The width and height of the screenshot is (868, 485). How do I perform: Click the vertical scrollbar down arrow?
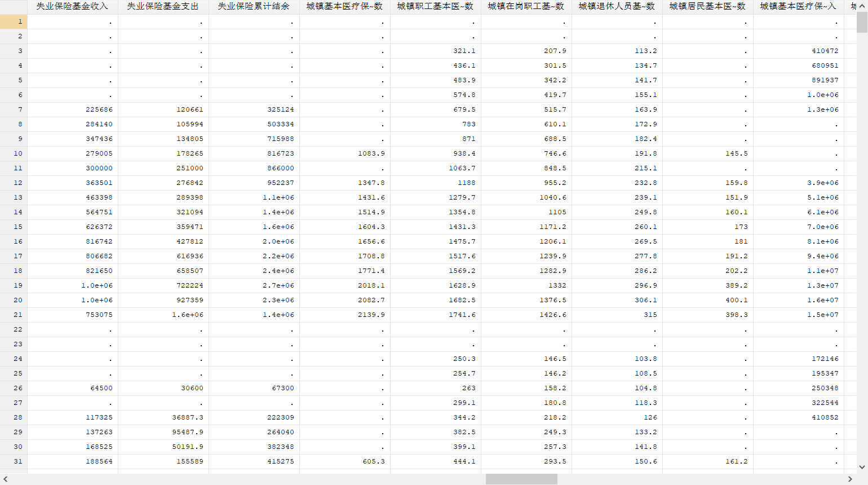862,467
